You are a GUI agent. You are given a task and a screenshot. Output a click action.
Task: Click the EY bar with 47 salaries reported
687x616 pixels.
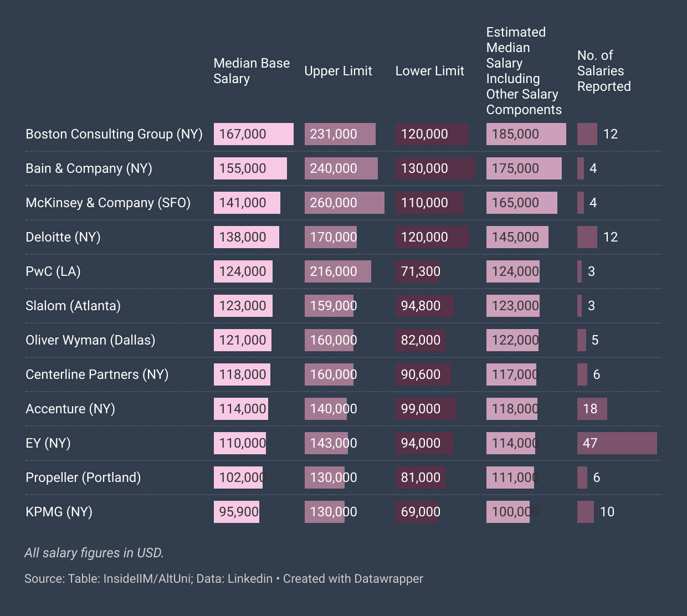pyautogui.click(x=617, y=443)
